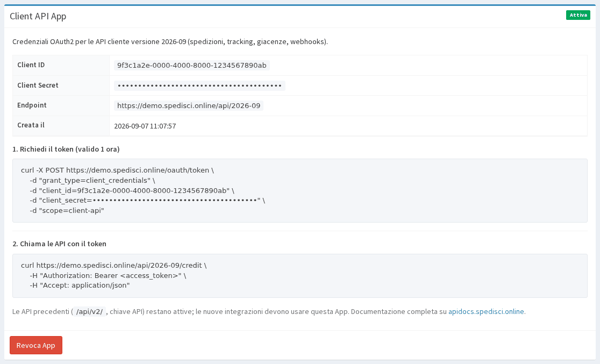Click the /api/v2/ inline code tag
Viewport: 600px width, 364px height.
(x=90, y=312)
